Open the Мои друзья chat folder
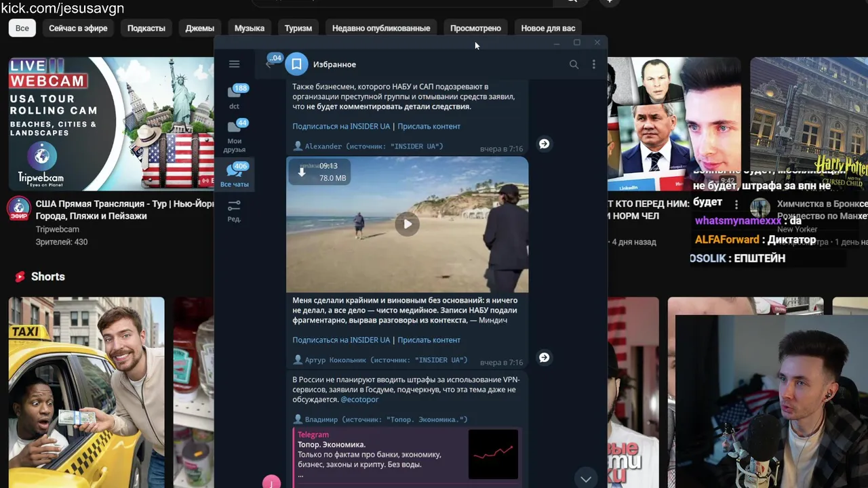The width and height of the screenshot is (868, 488). (234, 136)
